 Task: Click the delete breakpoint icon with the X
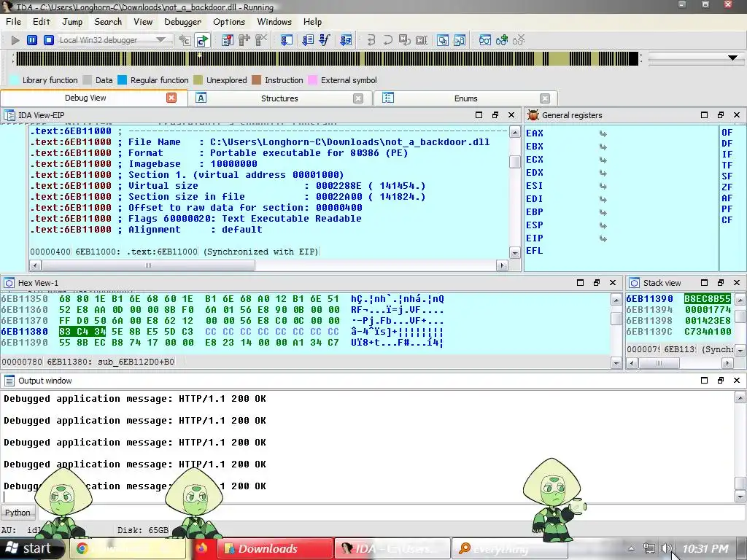point(260,40)
